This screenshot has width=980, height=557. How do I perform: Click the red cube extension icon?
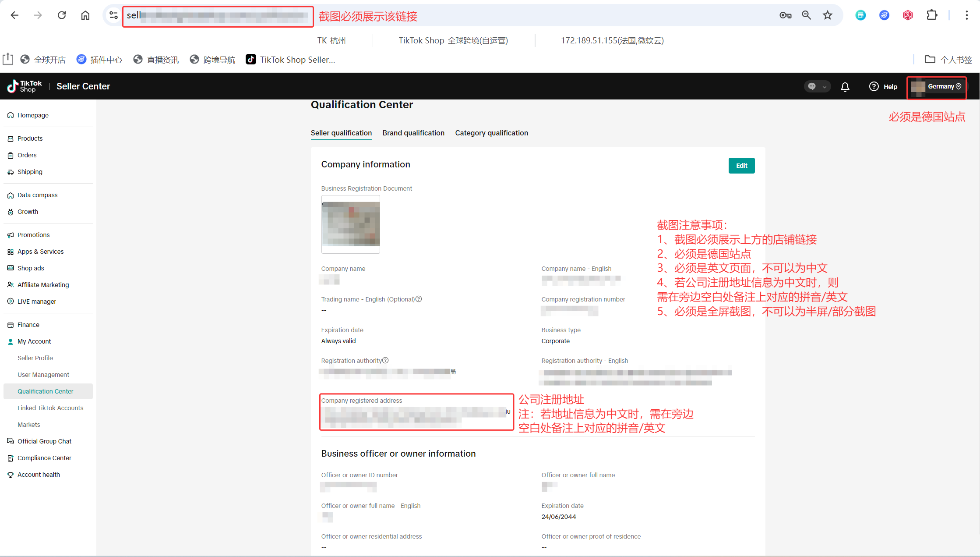(908, 15)
